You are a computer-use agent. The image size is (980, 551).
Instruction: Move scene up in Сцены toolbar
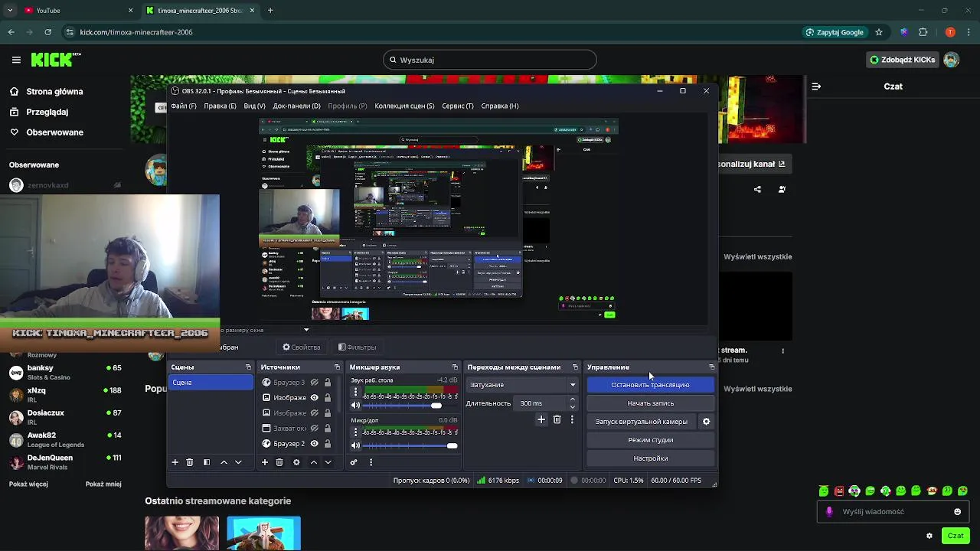[224, 462]
